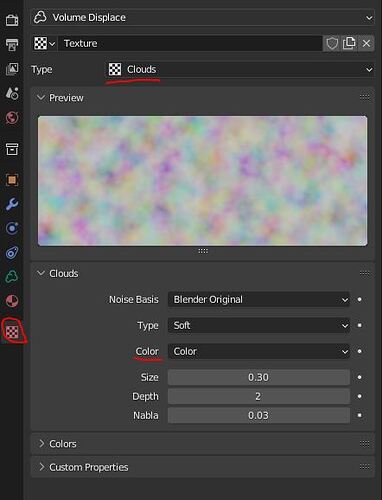Screen dimensions: 382x500
Task: Animate the Color property dot
Action: (360, 351)
